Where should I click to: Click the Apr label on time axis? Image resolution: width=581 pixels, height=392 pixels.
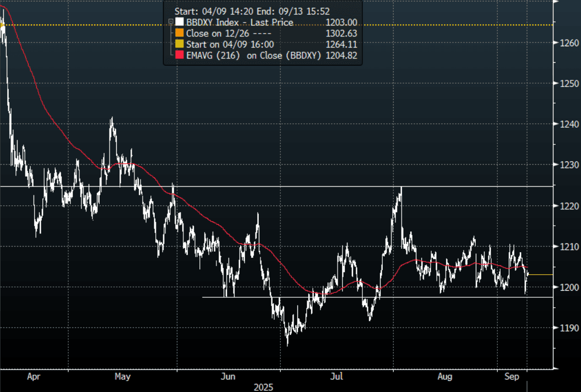pyautogui.click(x=34, y=377)
